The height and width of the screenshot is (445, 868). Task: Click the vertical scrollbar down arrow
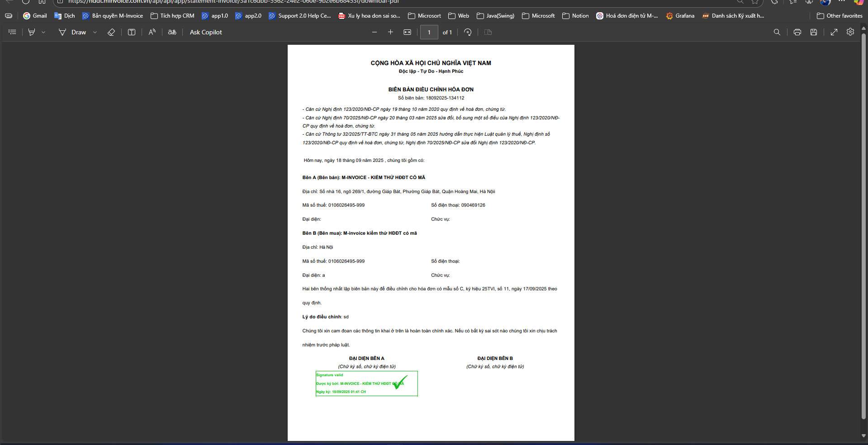[x=863, y=436]
